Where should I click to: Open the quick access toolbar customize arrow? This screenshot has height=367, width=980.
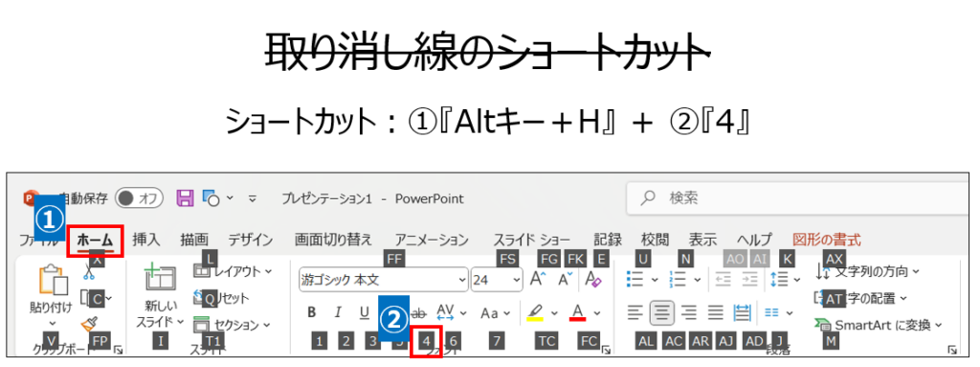point(253,198)
